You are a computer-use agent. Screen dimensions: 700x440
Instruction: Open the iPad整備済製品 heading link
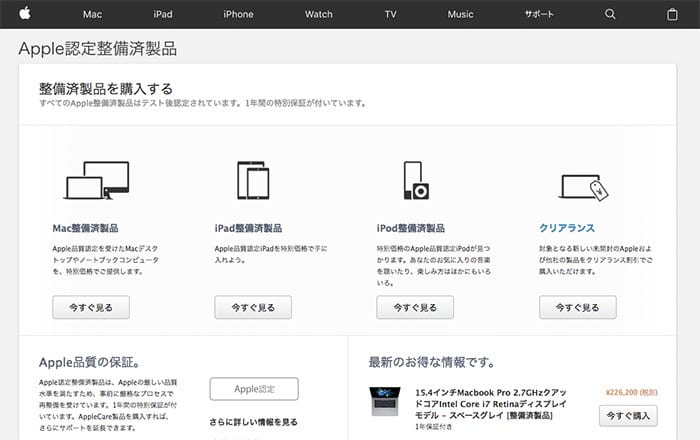click(x=248, y=228)
